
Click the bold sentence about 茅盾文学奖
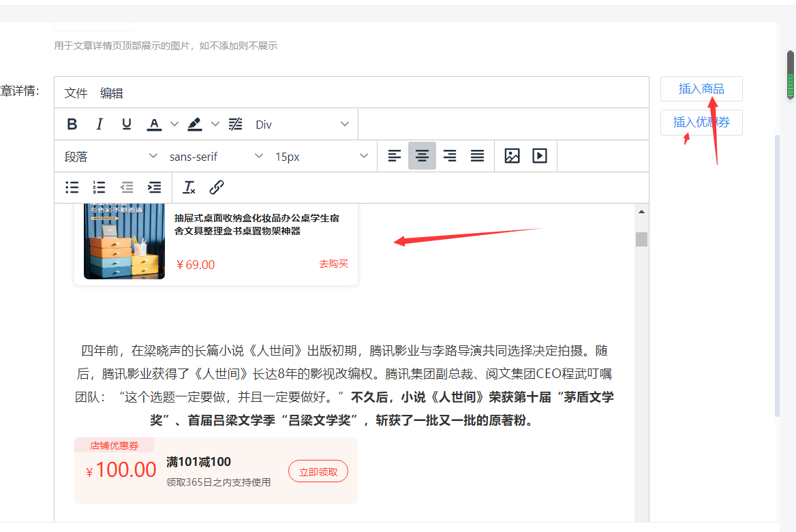click(x=382, y=409)
